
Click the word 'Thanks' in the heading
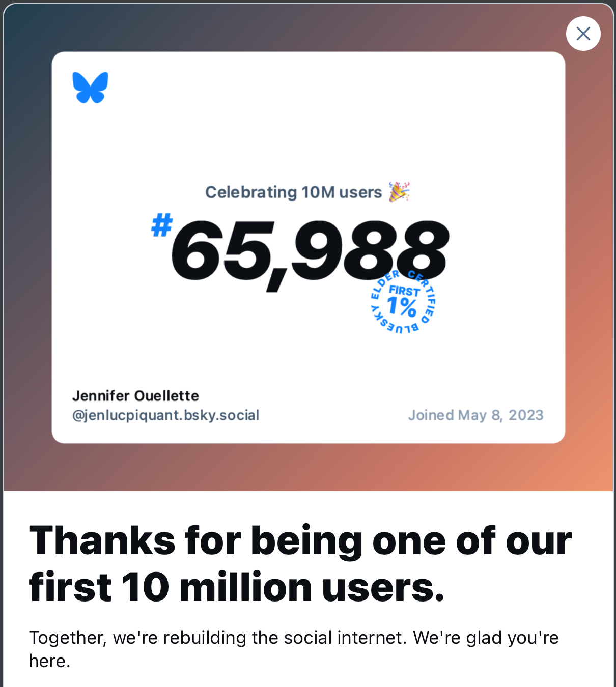tap(102, 540)
